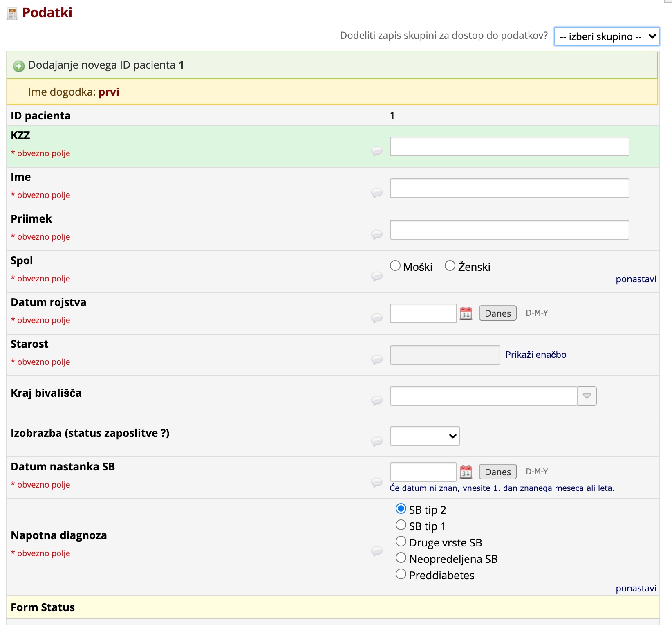
Task: Click comment balloon icon for Ime field
Action: pos(376,193)
